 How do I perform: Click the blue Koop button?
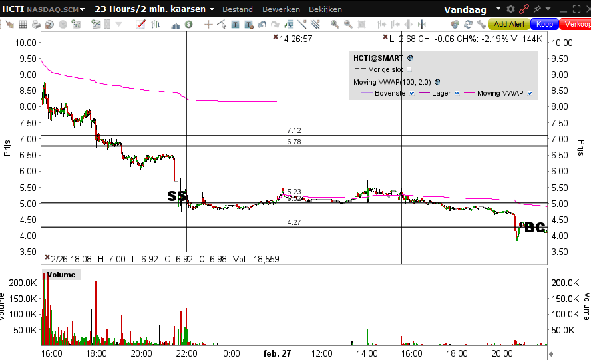pos(544,25)
